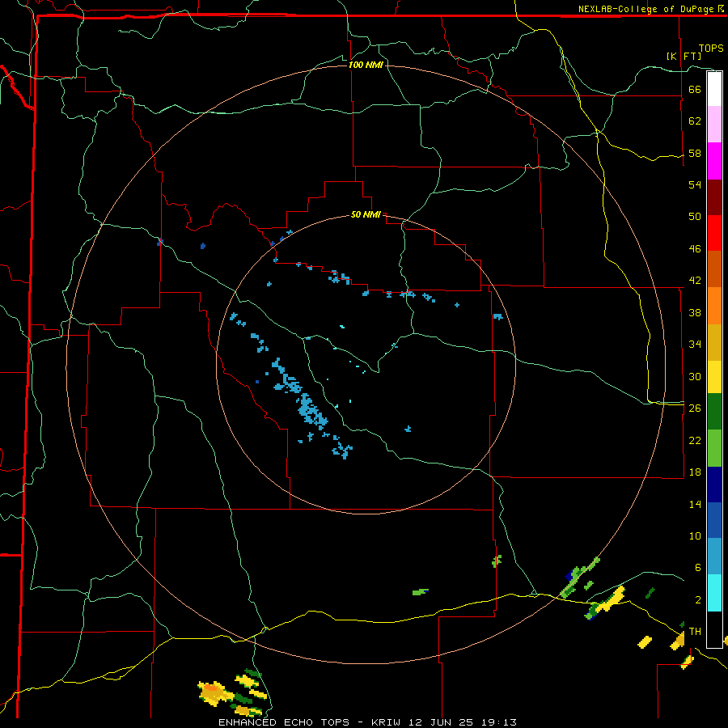
Task: Click the "NEXLAB-College of DuPage" credit text
Action: point(645,9)
